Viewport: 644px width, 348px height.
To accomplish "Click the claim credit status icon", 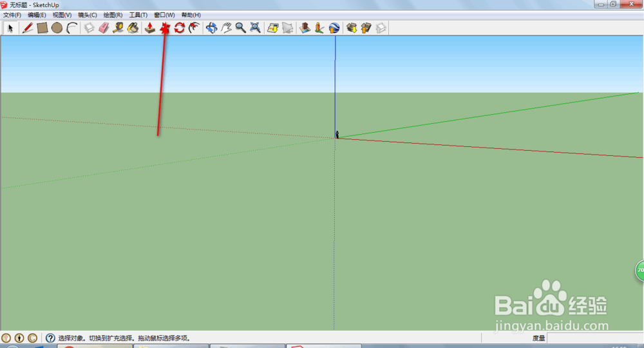I will coord(32,338).
